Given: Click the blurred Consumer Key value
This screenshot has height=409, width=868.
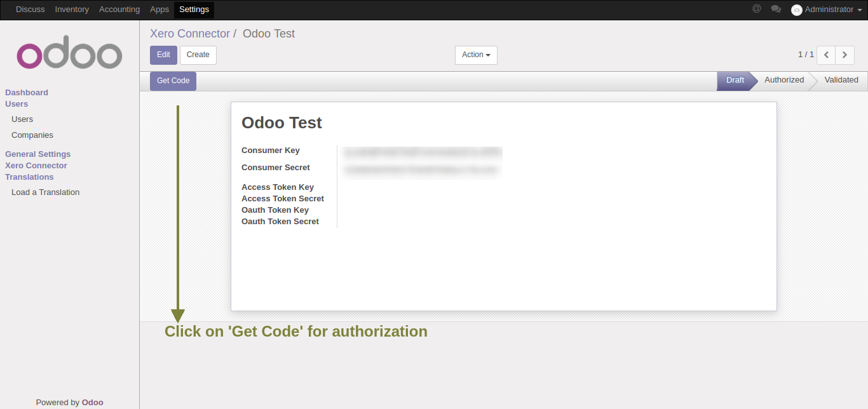Looking at the screenshot, I should tap(423, 152).
